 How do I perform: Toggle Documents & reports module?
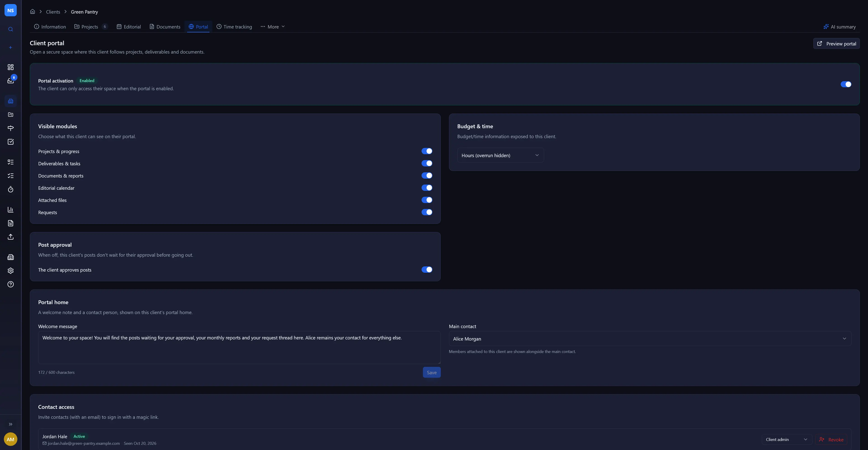pyautogui.click(x=427, y=175)
